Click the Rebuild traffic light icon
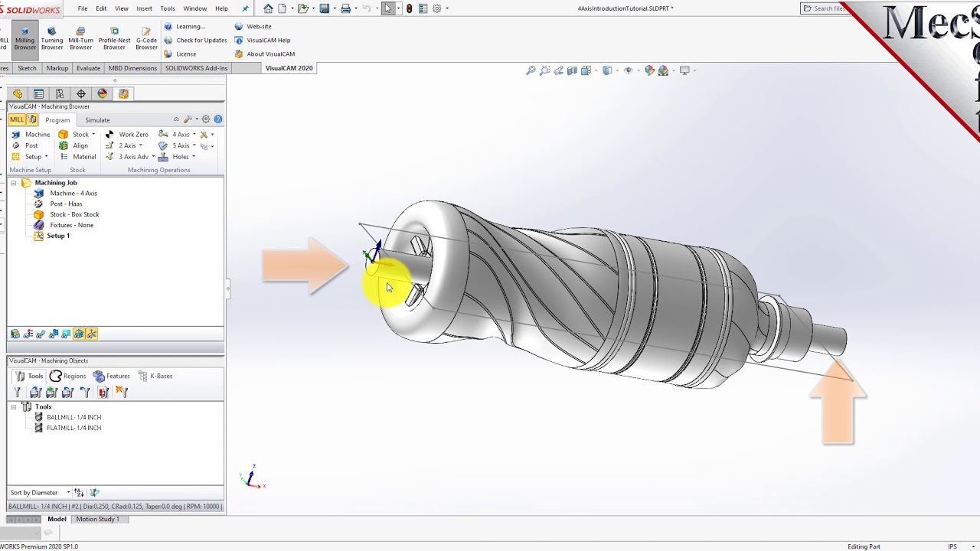 click(x=410, y=8)
